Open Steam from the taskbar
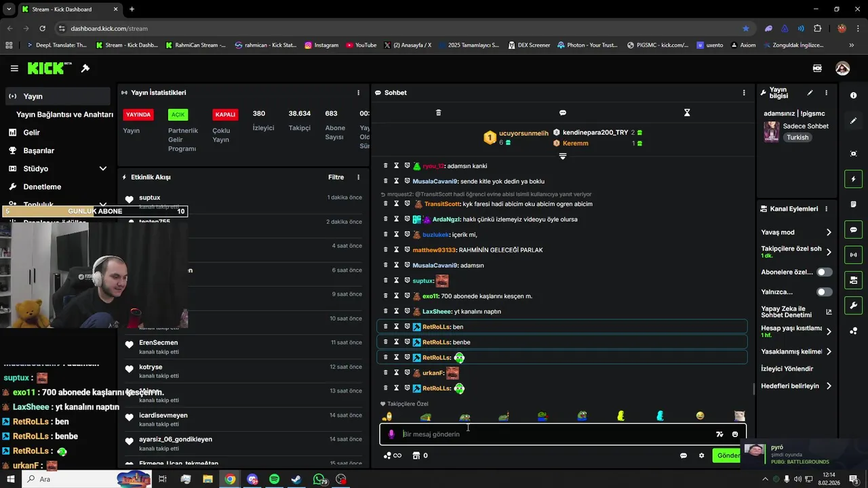The width and height of the screenshot is (868, 488). 296,479
